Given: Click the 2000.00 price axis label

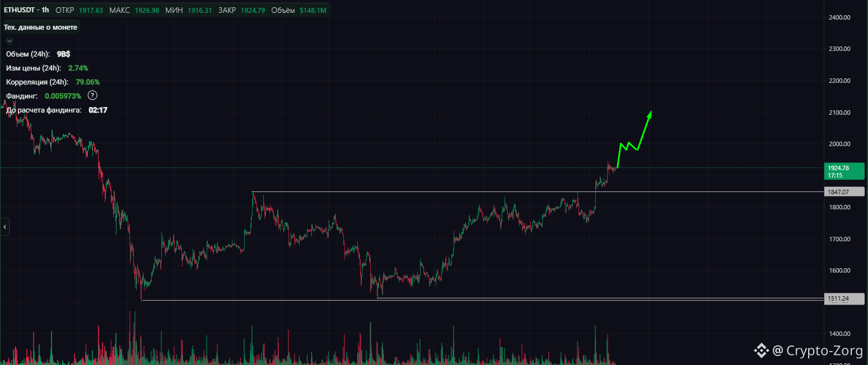Looking at the screenshot, I should [x=839, y=144].
